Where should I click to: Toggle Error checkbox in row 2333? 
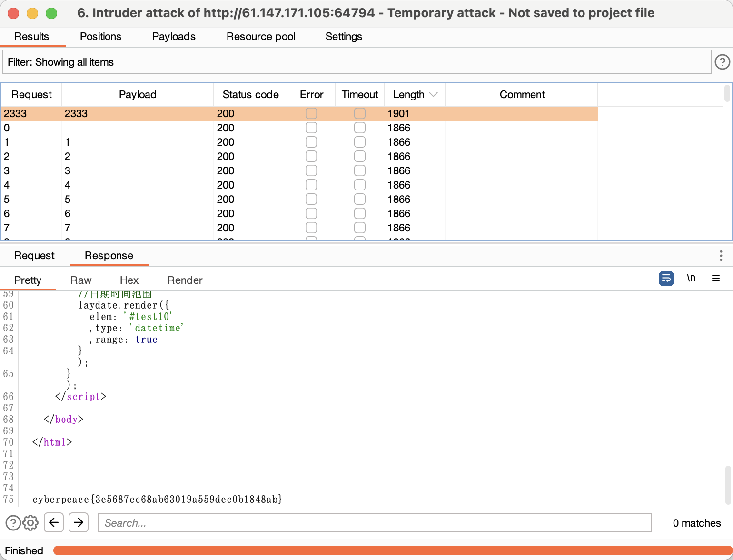[x=311, y=113]
